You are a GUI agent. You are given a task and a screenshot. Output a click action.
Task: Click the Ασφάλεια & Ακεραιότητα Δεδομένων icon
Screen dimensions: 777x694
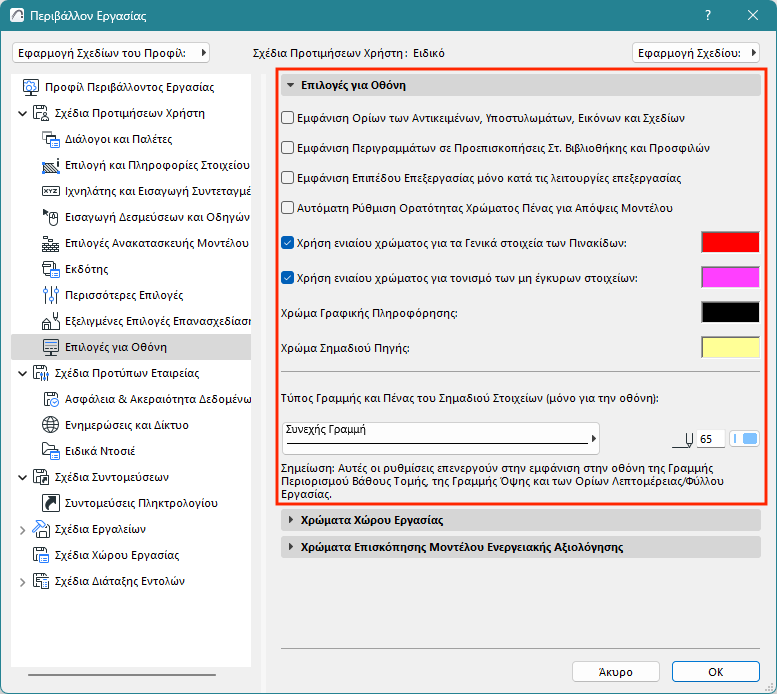(x=51, y=399)
